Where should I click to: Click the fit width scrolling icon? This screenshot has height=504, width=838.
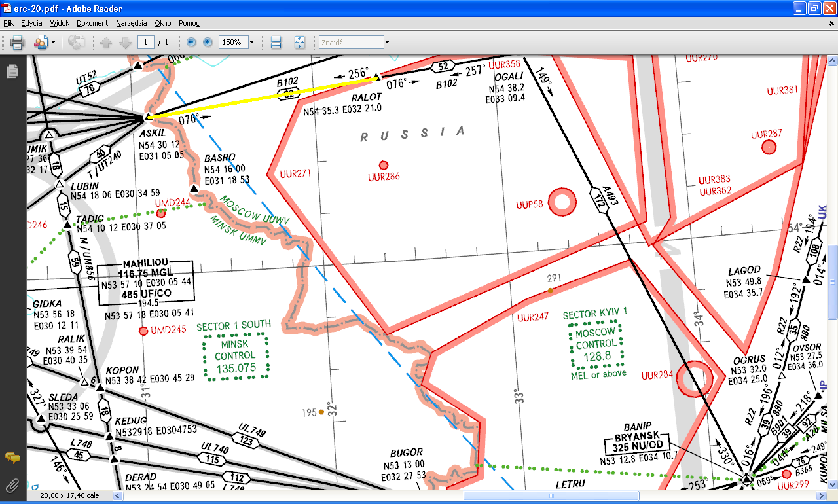pyautogui.click(x=276, y=43)
